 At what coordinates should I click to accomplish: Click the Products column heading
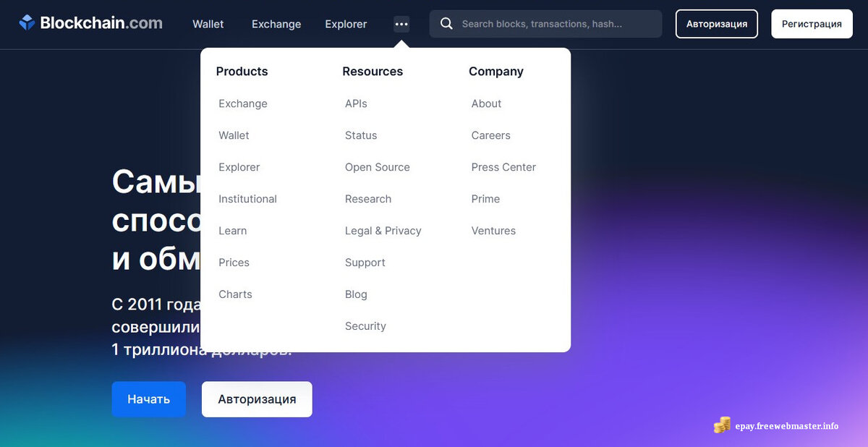point(242,72)
